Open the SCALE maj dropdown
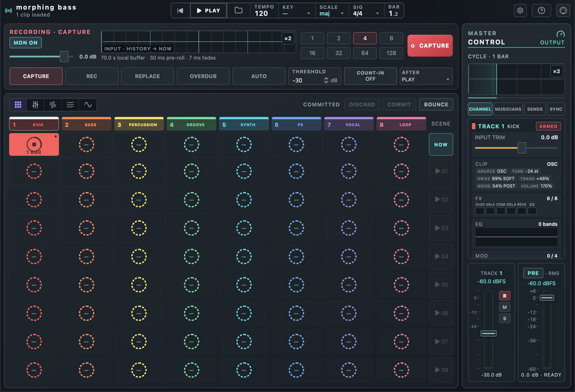Viewport: 575px width, 392px height. 332,11
